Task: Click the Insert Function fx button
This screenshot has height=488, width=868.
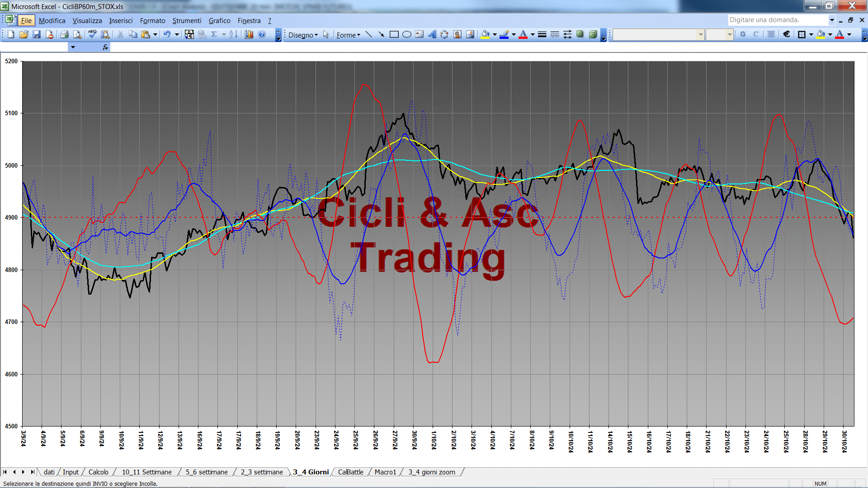Action: (105, 47)
